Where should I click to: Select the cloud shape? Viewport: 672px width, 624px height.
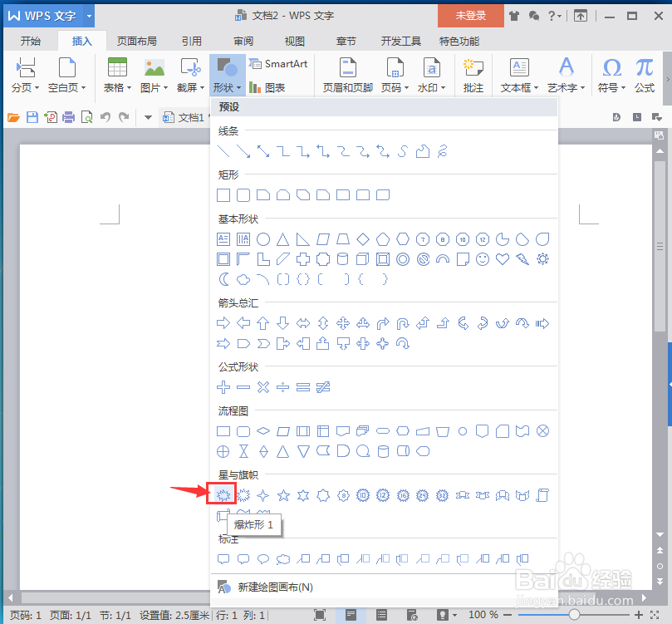[243, 279]
